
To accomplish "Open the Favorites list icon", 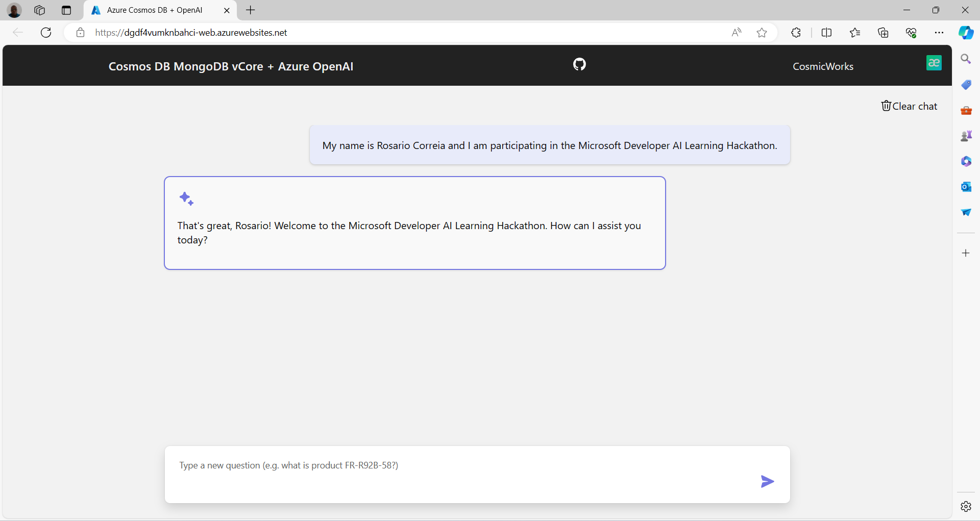I will [x=855, y=33].
